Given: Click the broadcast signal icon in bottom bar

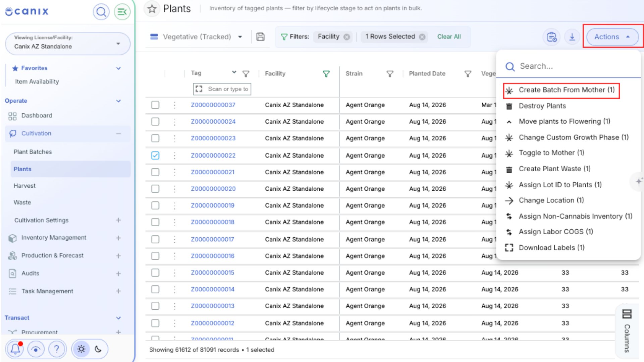Looking at the screenshot, I should pyautogui.click(x=36, y=349).
